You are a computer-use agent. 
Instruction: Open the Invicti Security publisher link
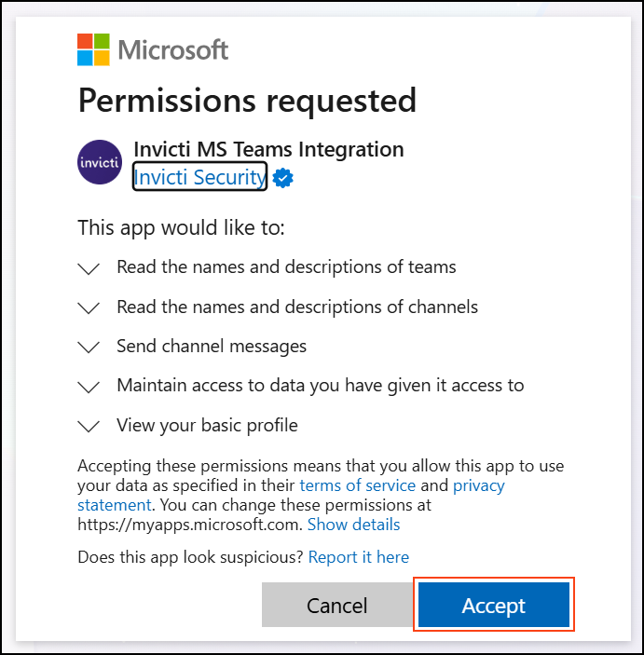(199, 177)
